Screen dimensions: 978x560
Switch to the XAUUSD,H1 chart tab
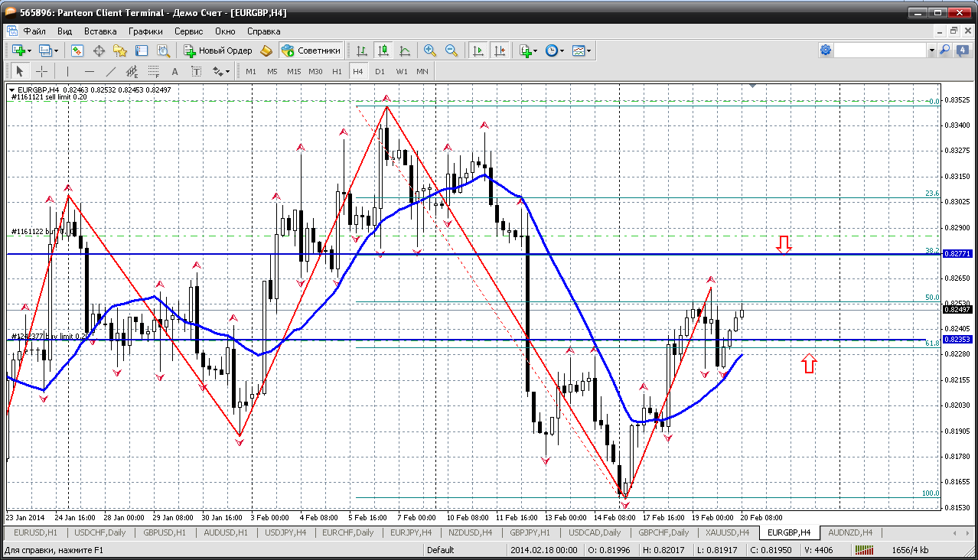(726, 532)
